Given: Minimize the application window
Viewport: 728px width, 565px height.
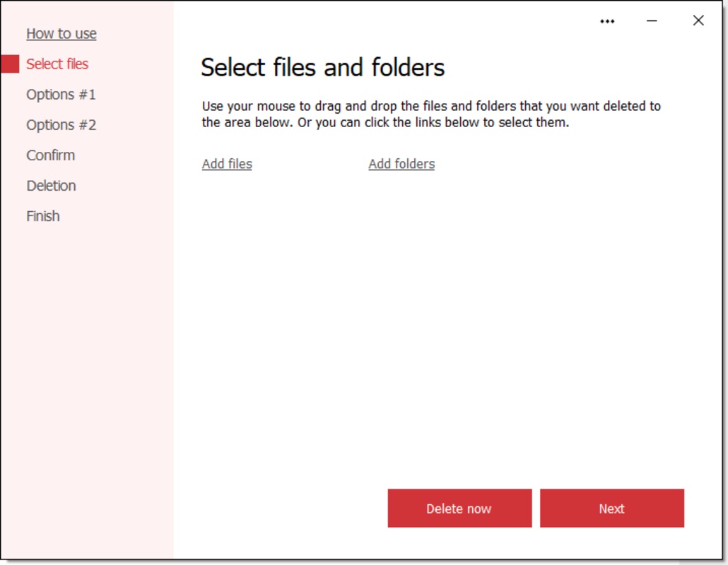Looking at the screenshot, I should tap(652, 21).
